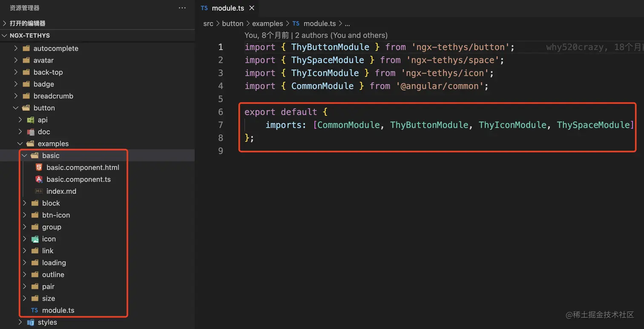Image resolution: width=644 pixels, height=329 pixels.
Task: Click the link folder icon
Action: (x=35, y=251)
